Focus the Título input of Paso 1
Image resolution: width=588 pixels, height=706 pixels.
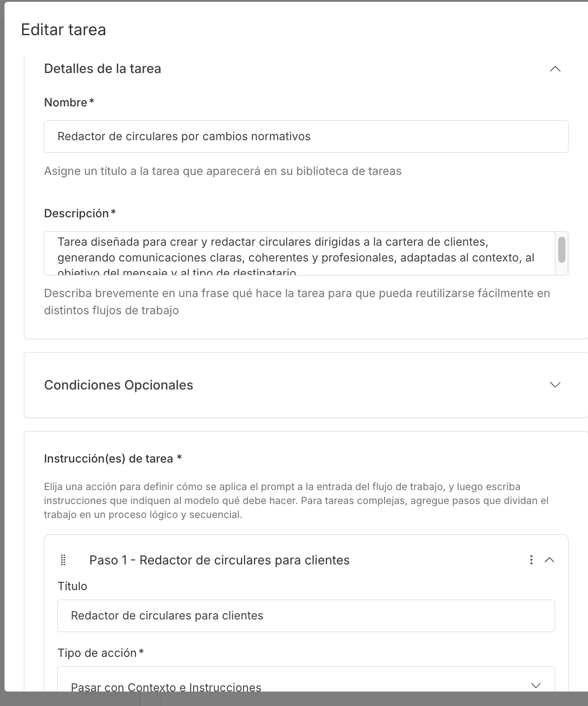click(306, 616)
